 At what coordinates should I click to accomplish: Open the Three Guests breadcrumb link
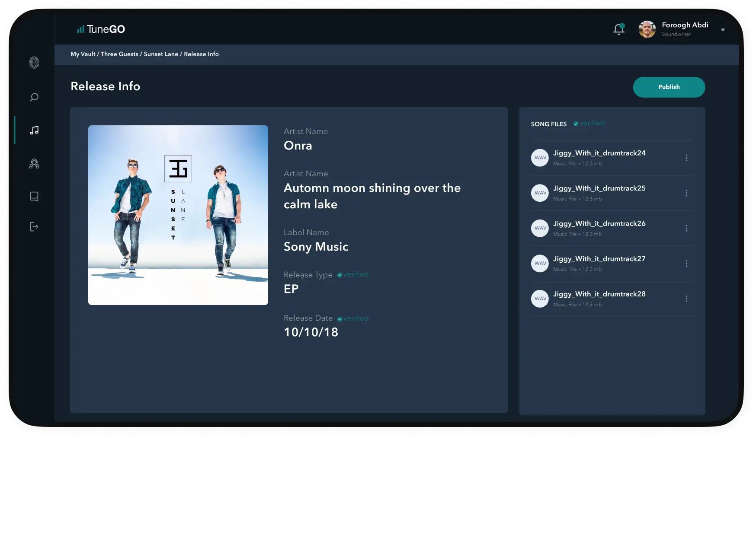coord(119,54)
